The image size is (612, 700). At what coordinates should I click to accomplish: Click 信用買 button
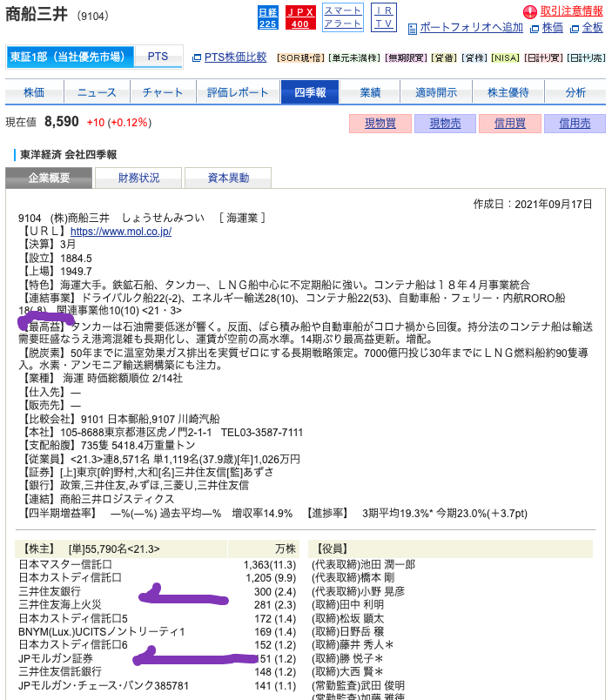point(510,124)
